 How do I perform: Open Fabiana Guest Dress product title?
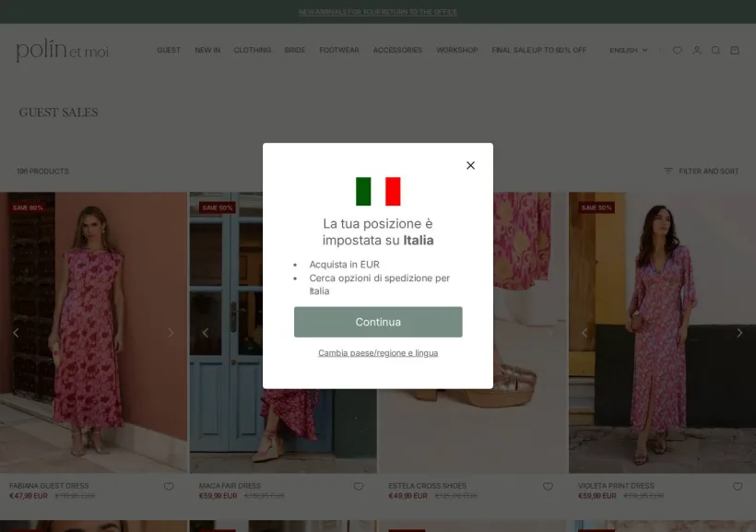point(49,486)
